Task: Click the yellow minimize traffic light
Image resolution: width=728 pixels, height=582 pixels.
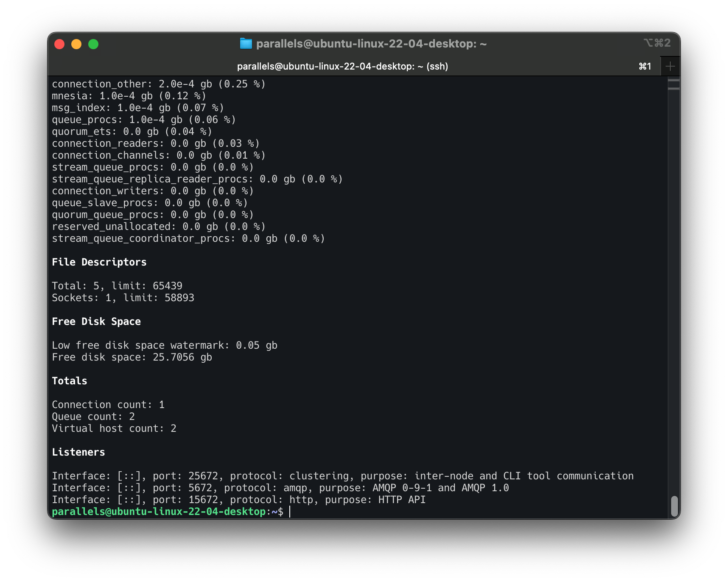Action: 76,44
